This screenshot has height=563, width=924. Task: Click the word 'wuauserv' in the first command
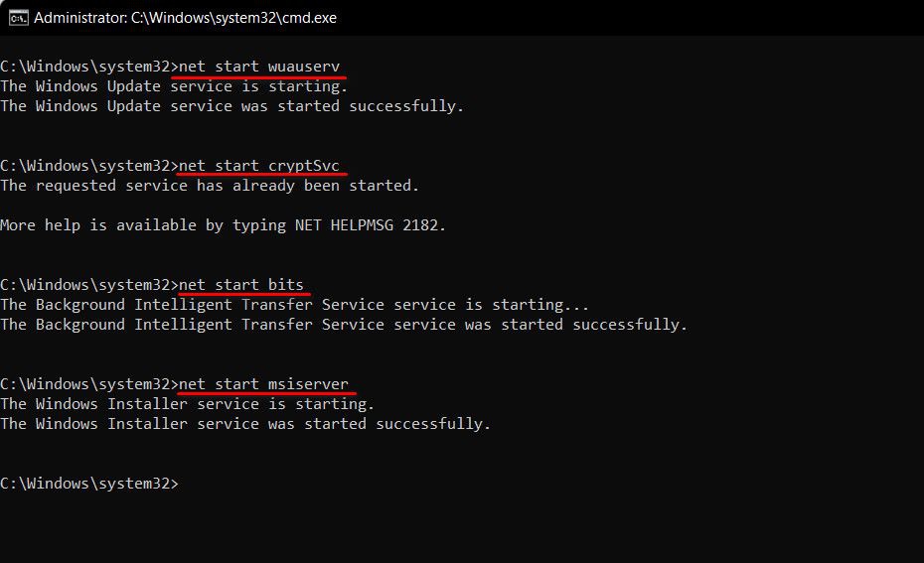pos(304,67)
